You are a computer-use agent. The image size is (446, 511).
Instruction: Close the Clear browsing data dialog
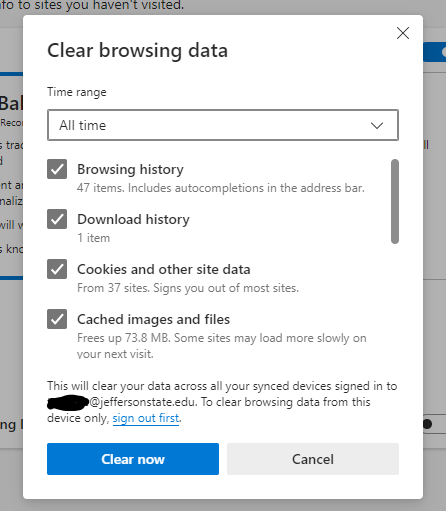(x=403, y=33)
